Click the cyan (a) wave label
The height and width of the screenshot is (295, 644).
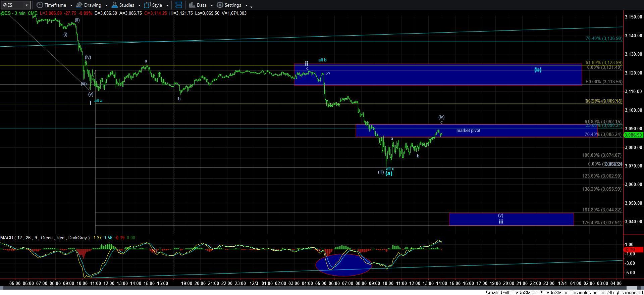(x=389, y=173)
